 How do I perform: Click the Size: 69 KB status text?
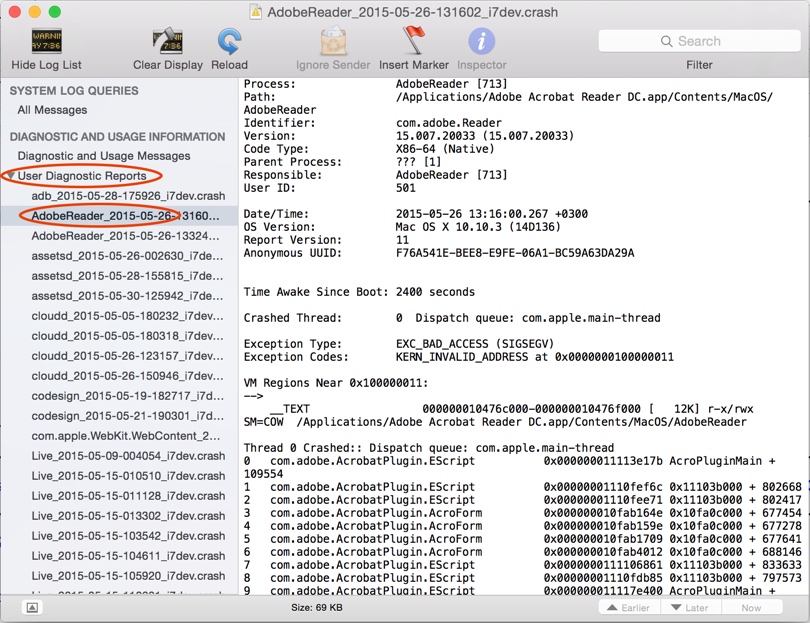point(317,608)
